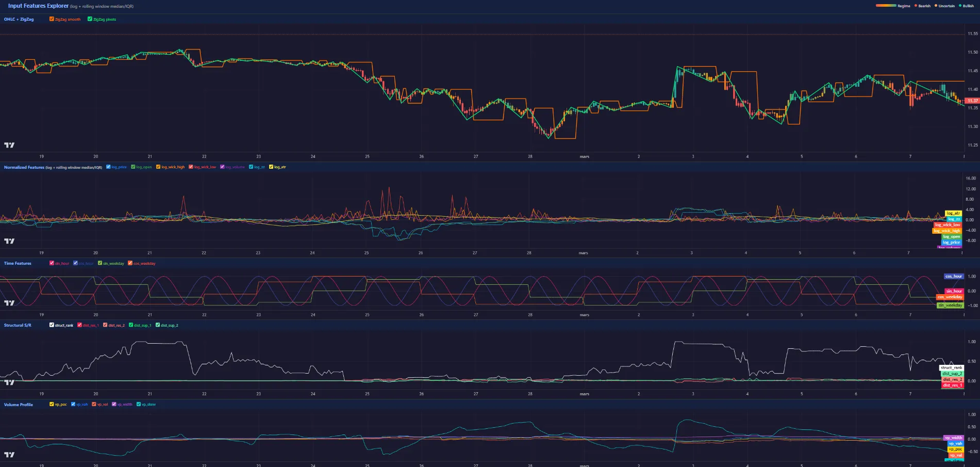Click the log_atr axis series tag
This screenshot has height=467, width=980.
click(953, 213)
